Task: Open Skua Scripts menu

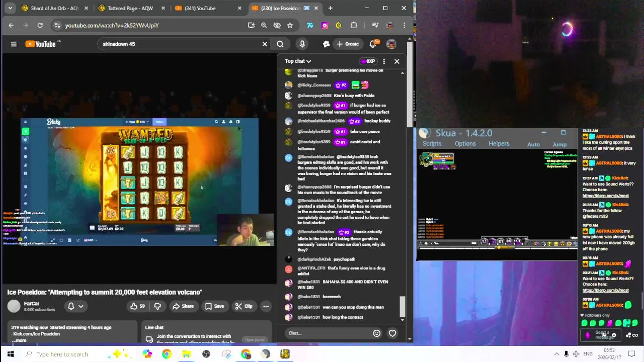Action: (432, 144)
